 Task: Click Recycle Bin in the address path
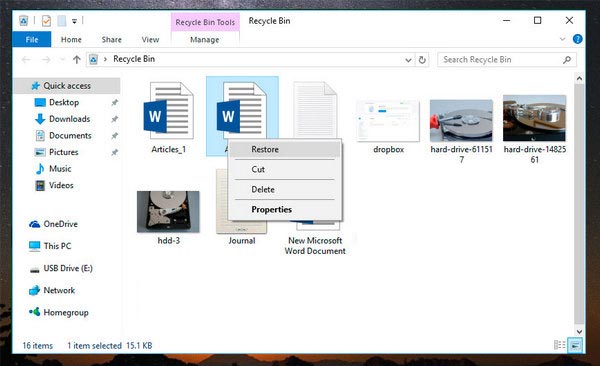[x=134, y=59]
